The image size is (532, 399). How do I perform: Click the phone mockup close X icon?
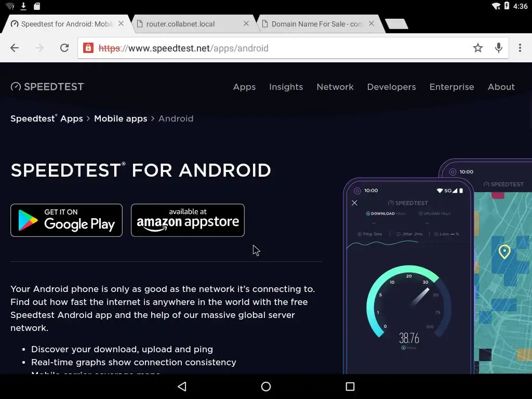click(354, 203)
